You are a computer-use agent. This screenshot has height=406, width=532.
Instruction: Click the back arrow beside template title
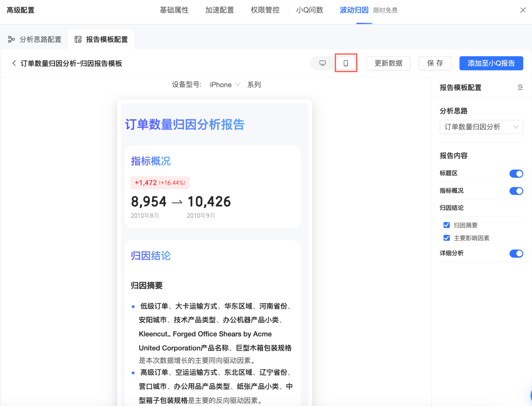(x=14, y=63)
